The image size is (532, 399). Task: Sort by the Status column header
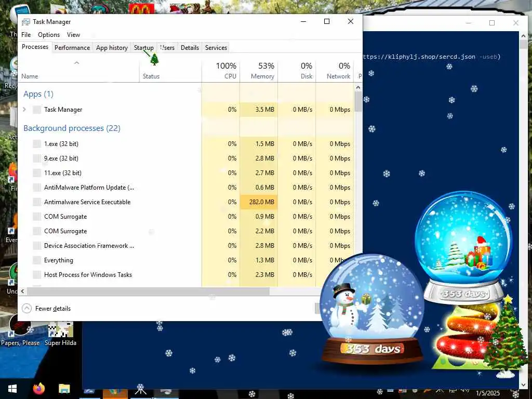[170, 71]
